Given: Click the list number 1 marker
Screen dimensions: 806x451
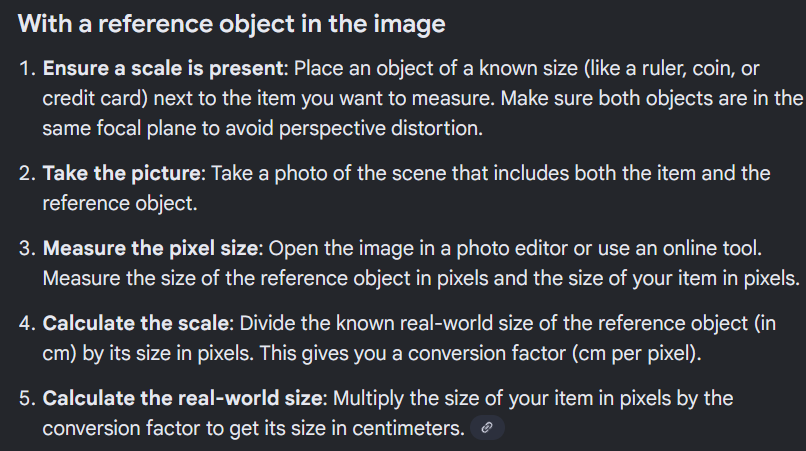Looking at the screenshot, I should pos(25,72).
